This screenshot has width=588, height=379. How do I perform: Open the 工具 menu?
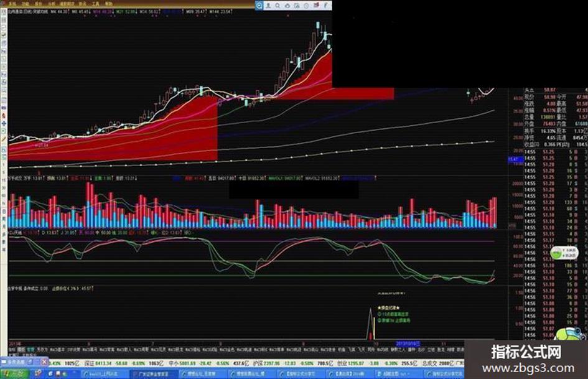(95, 3)
